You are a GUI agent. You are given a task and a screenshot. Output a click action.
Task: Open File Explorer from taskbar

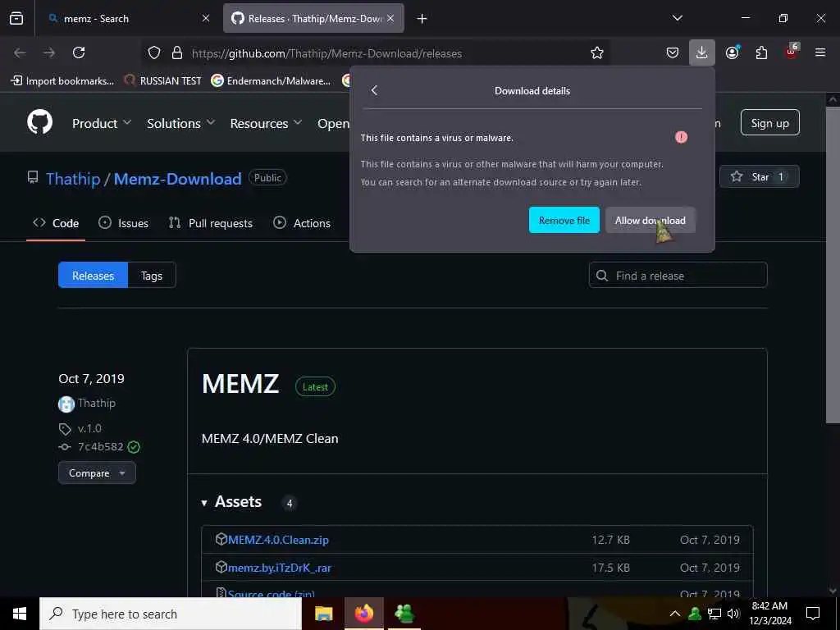point(323,614)
